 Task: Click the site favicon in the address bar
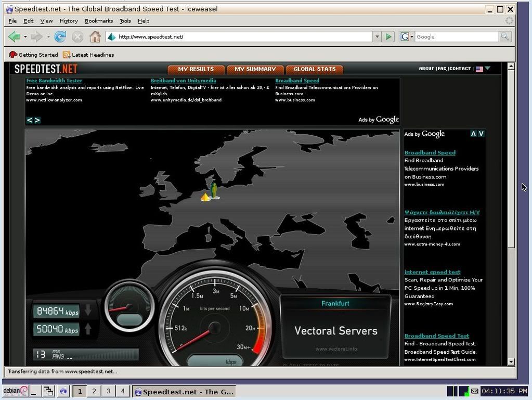click(112, 36)
